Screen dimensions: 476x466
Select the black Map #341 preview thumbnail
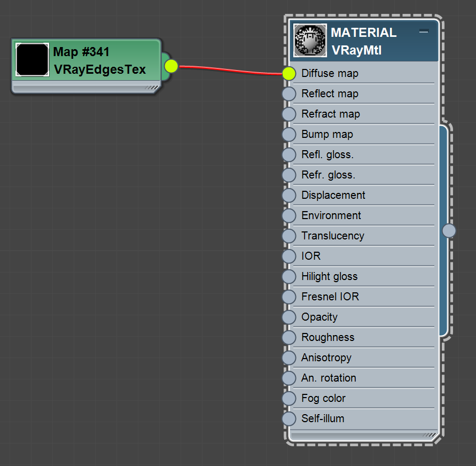(32, 59)
